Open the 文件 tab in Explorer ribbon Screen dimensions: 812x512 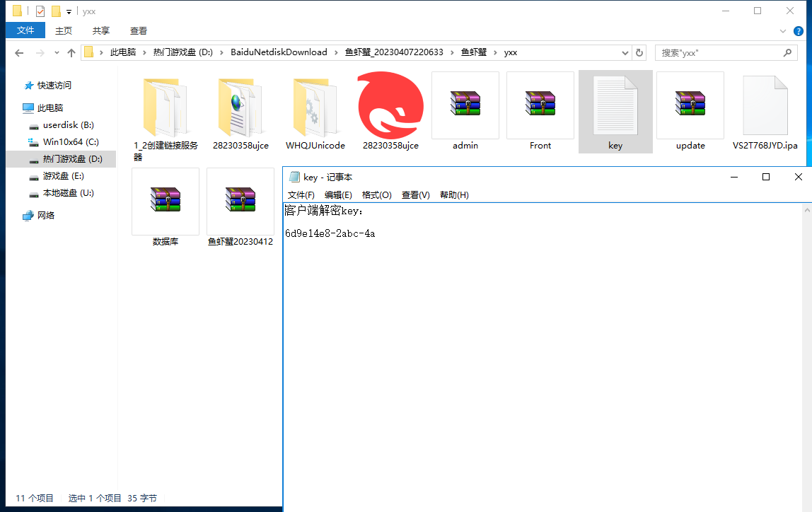click(25, 30)
